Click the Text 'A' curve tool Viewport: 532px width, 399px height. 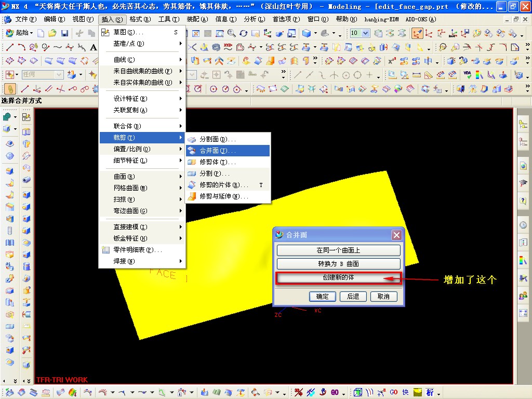click(93, 47)
